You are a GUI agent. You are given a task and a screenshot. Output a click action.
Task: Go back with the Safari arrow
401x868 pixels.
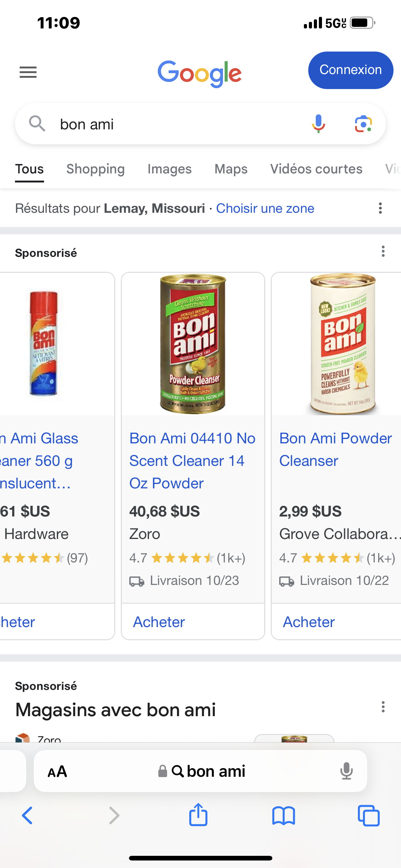tap(27, 816)
